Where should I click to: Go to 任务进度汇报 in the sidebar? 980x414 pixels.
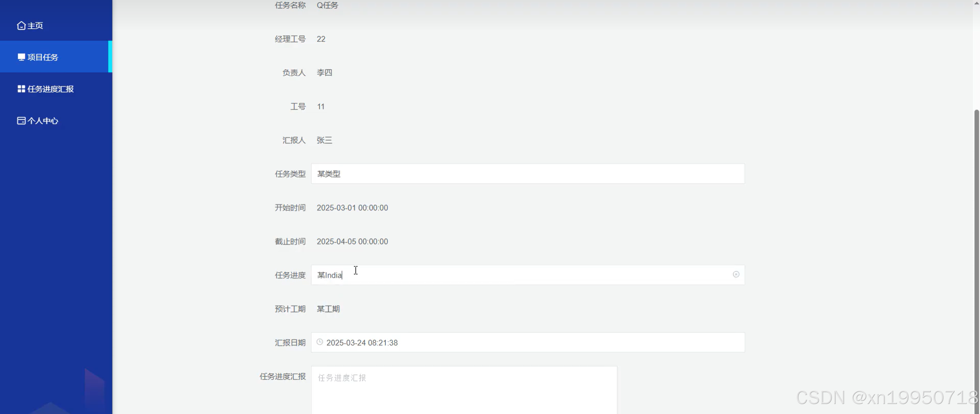click(56, 89)
